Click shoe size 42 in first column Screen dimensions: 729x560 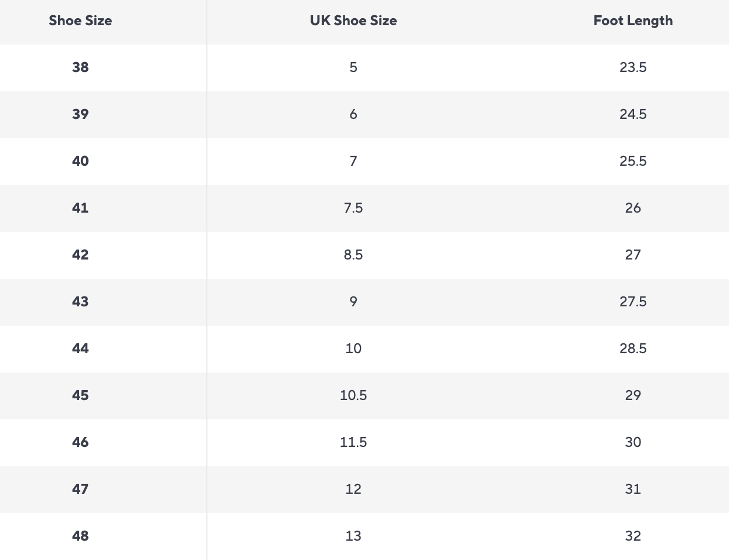click(x=80, y=255)
